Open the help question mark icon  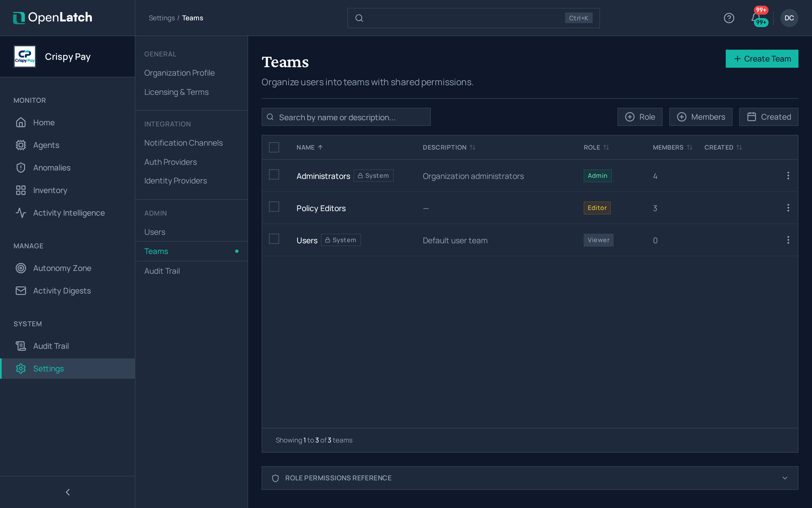[x=729, y=18]
